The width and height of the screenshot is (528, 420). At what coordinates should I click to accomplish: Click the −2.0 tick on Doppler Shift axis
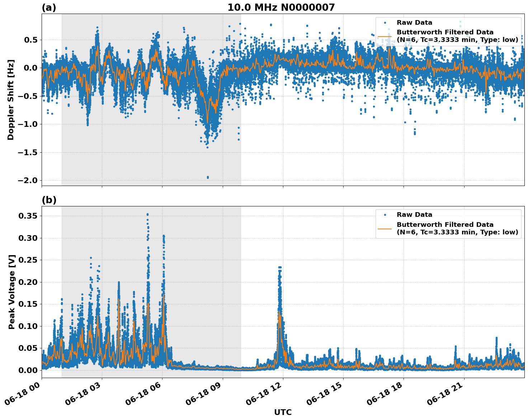[27, 180]
